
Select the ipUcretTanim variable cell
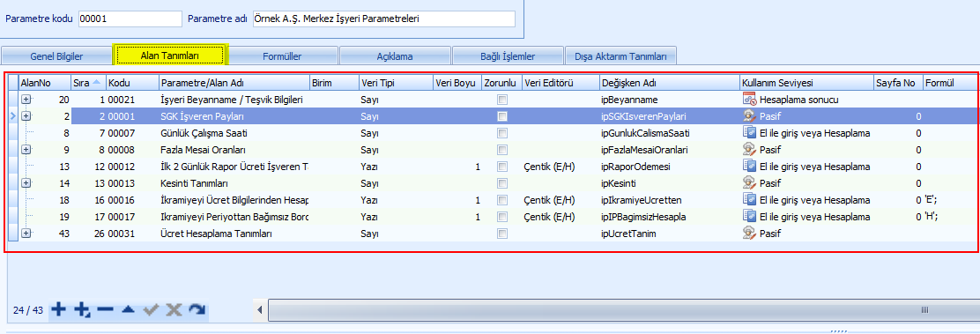[x=669, y=234]
